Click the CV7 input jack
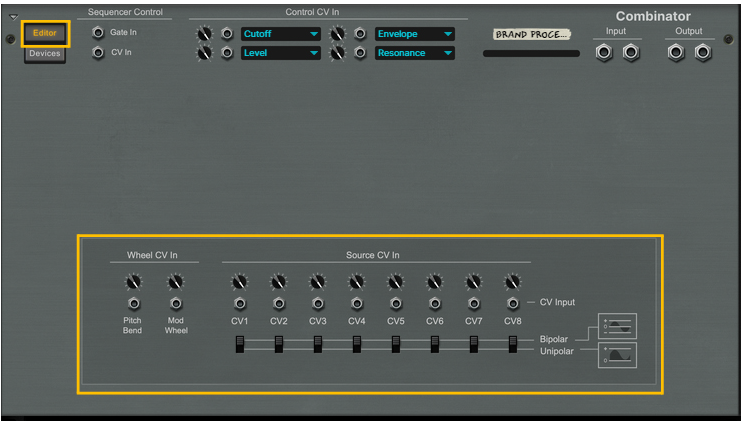The image size is (745, 424). click(473, 303)
